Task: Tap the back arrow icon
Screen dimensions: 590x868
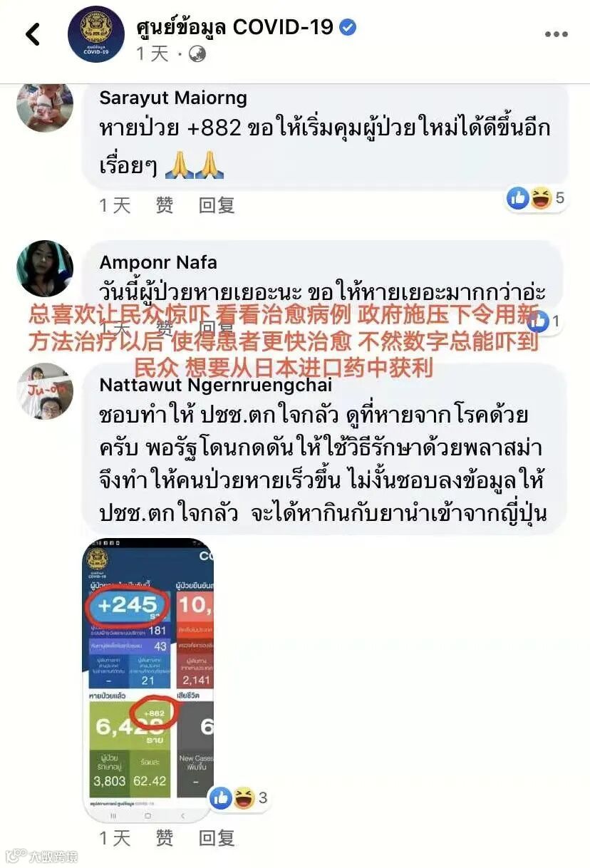Action: [33, 34]
